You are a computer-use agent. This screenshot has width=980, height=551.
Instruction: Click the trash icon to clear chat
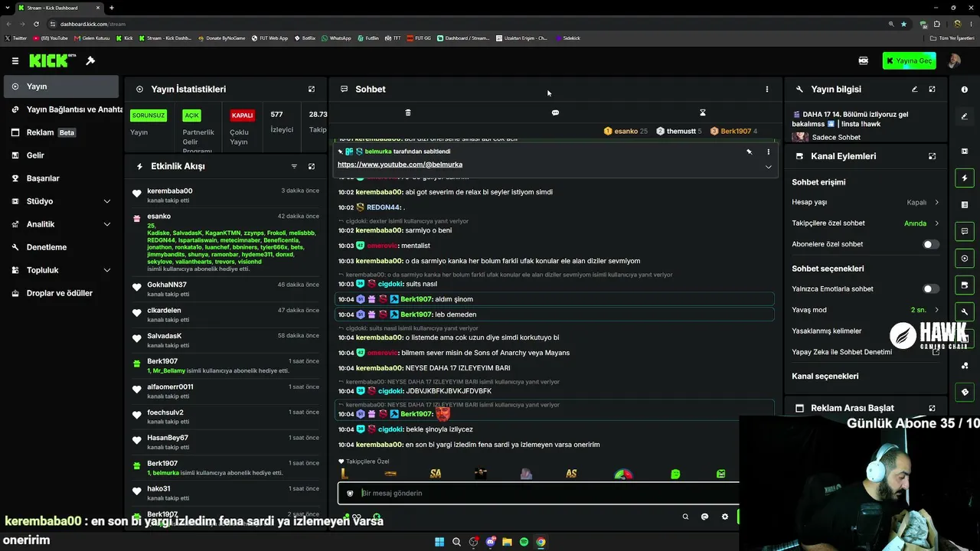[x=408, y=112]
